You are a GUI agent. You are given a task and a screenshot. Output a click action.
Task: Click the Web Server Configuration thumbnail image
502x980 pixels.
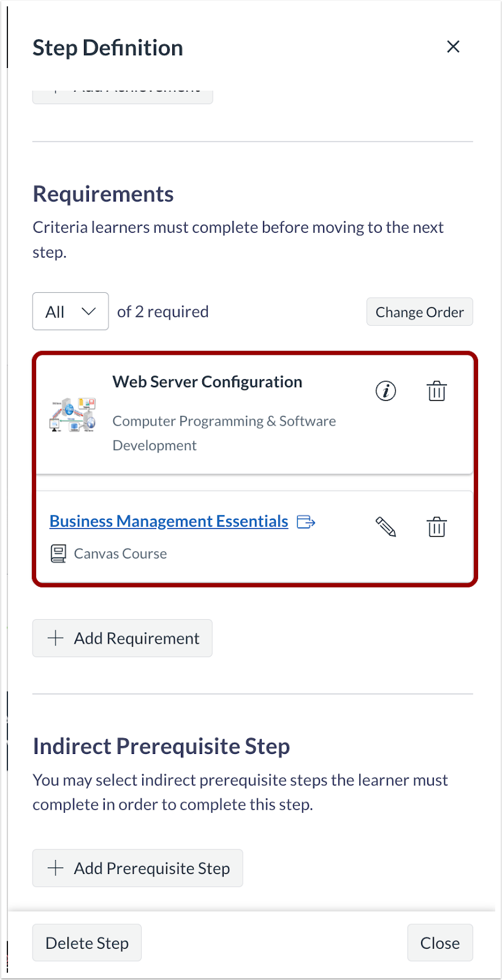(73, 415)
